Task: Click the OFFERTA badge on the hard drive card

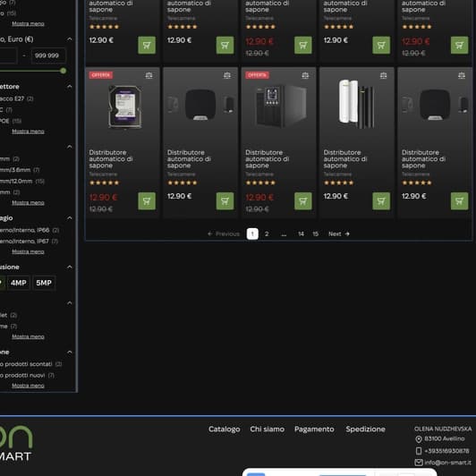Action: coord(101,75)
